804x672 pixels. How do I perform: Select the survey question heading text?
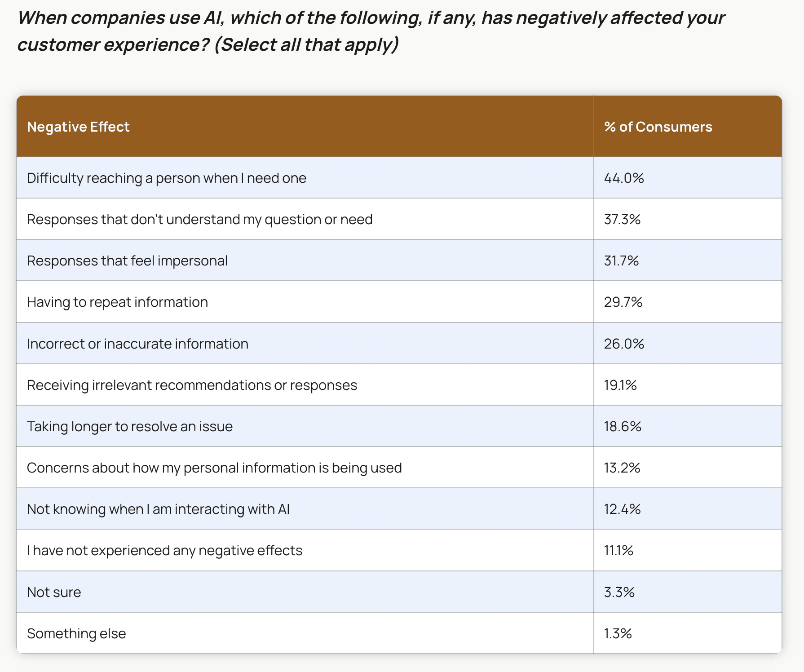coord(371,31)
